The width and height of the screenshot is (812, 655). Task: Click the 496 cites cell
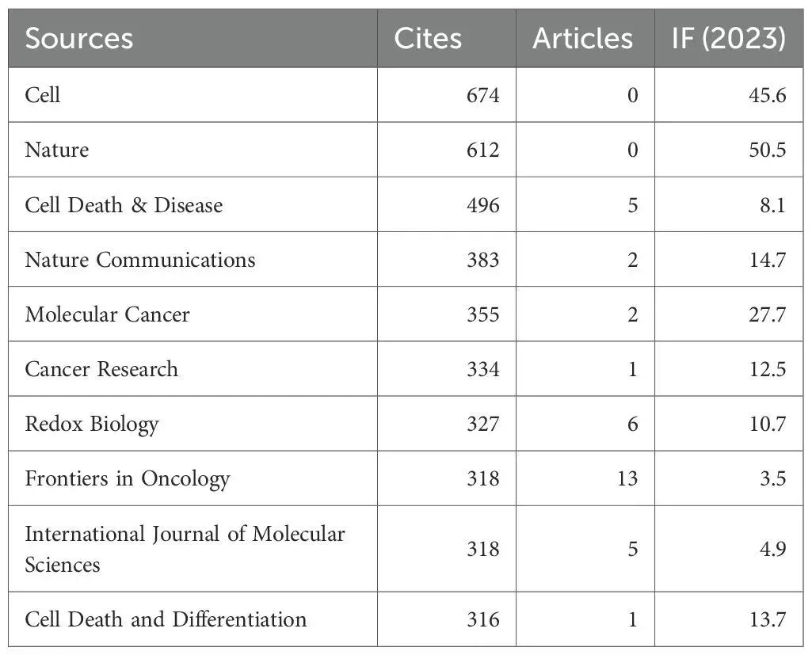coord(482,205)
